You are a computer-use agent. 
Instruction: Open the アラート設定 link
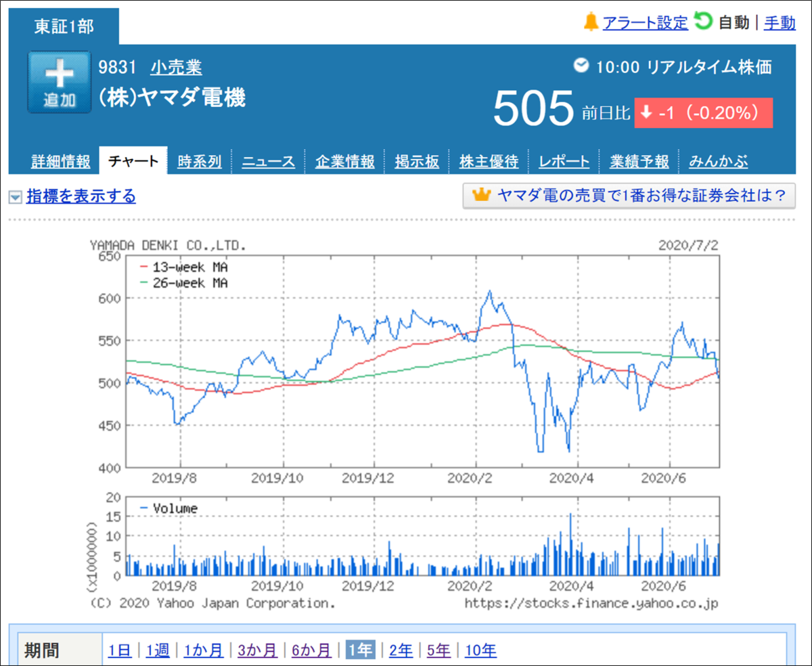pyautogui.click(x=645, y=22)
